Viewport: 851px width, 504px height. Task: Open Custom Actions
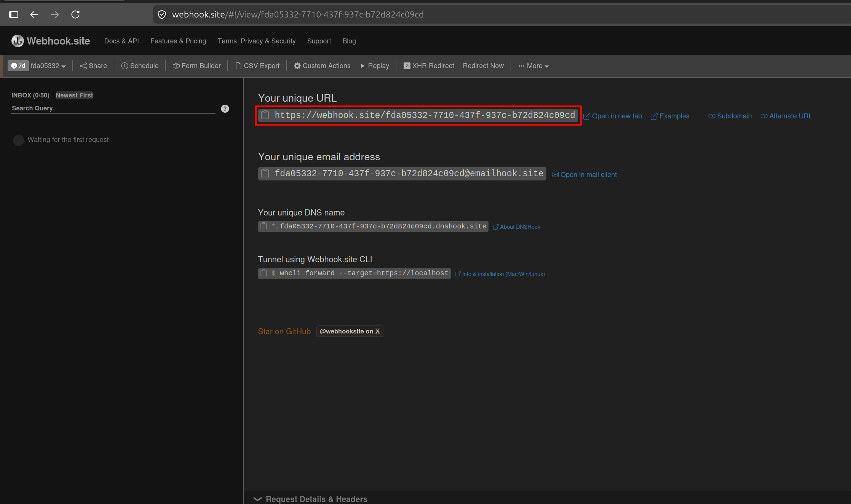322,66
